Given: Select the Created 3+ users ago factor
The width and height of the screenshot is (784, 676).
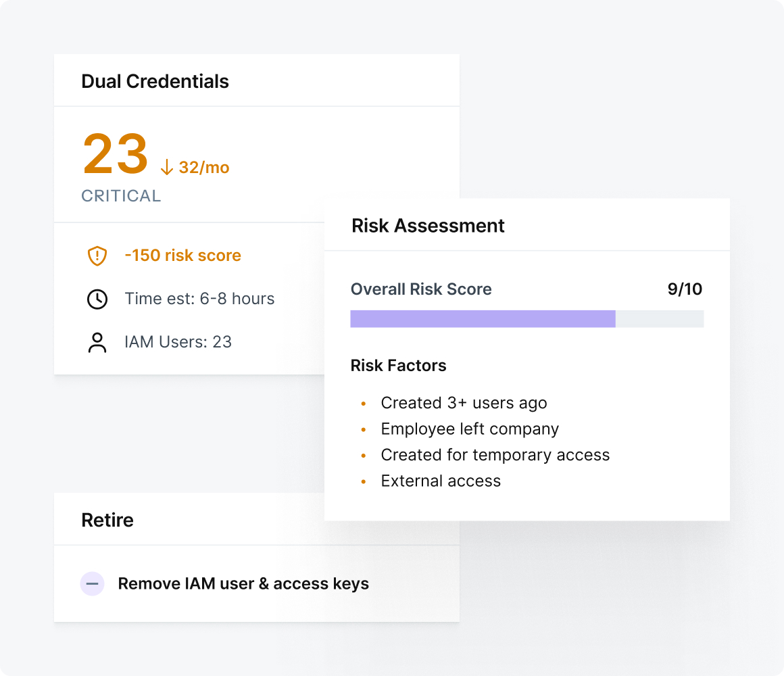Looking at the screenshot, I should point(464,403).
